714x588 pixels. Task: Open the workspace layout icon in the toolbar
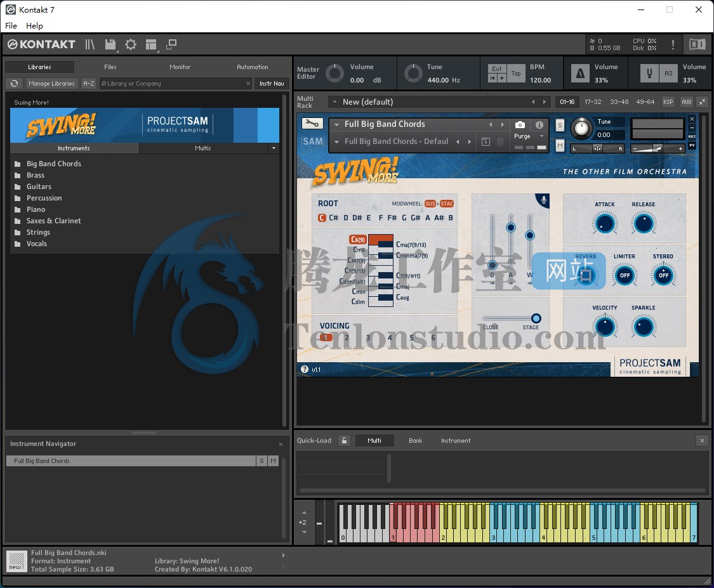pyautogui.click(x=150, y=44)
